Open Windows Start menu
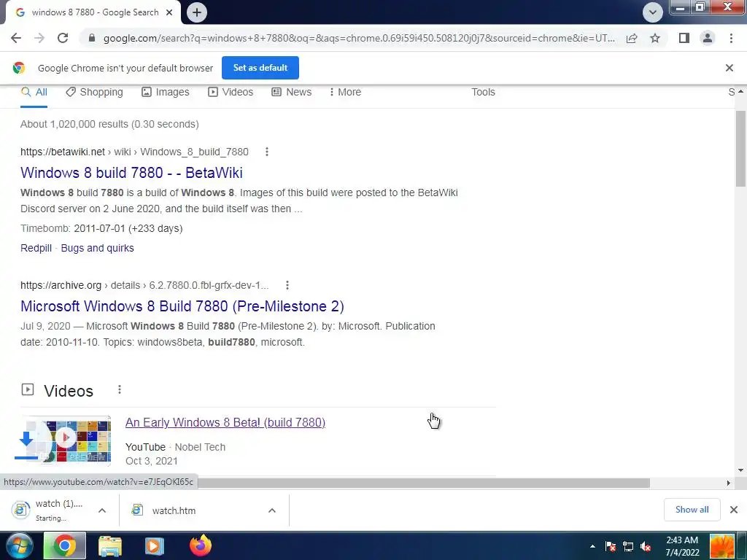 pyautogui.click(x=20, y=545)
